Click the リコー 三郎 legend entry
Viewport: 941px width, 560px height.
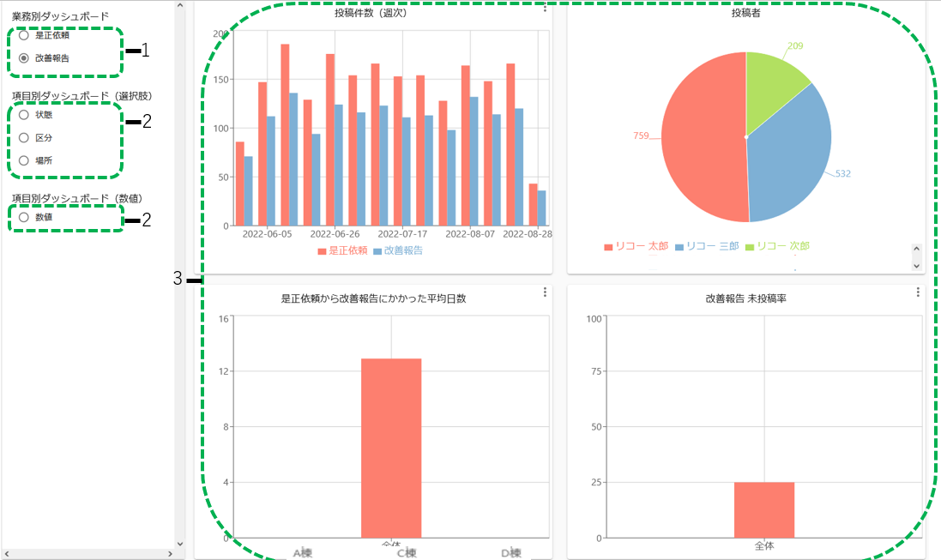tap(708, 246)
